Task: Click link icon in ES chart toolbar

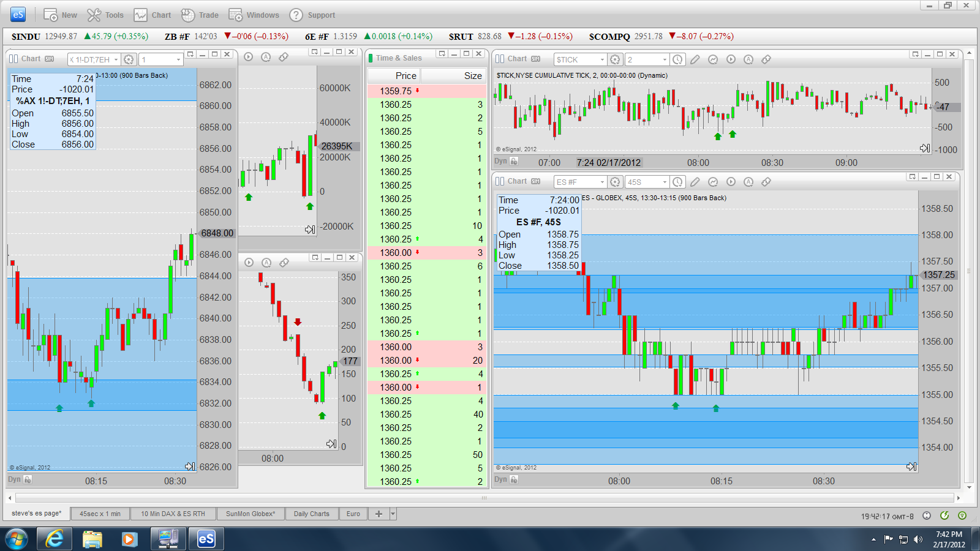Action: [766, 182]
